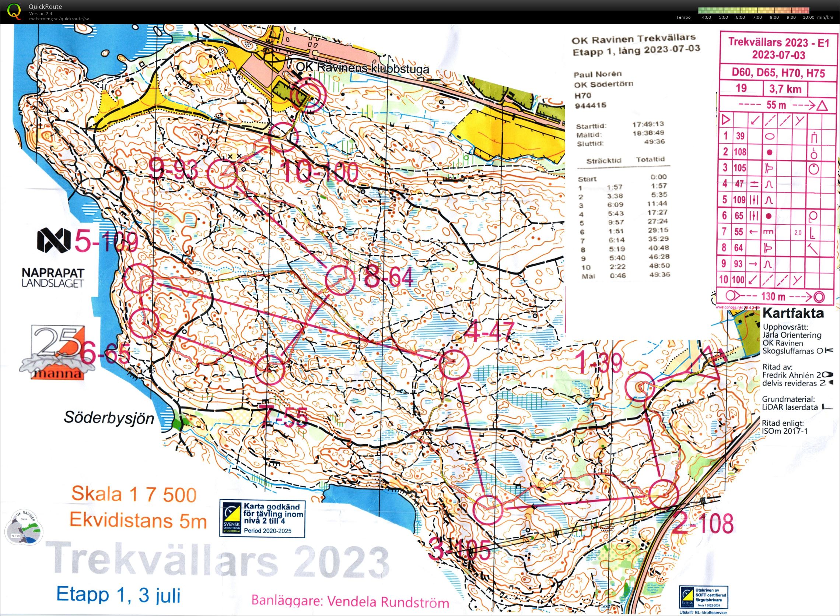
Task: Select control circle 4 below label 4-47
Action: pyautogui.click(x=453, y=364)
